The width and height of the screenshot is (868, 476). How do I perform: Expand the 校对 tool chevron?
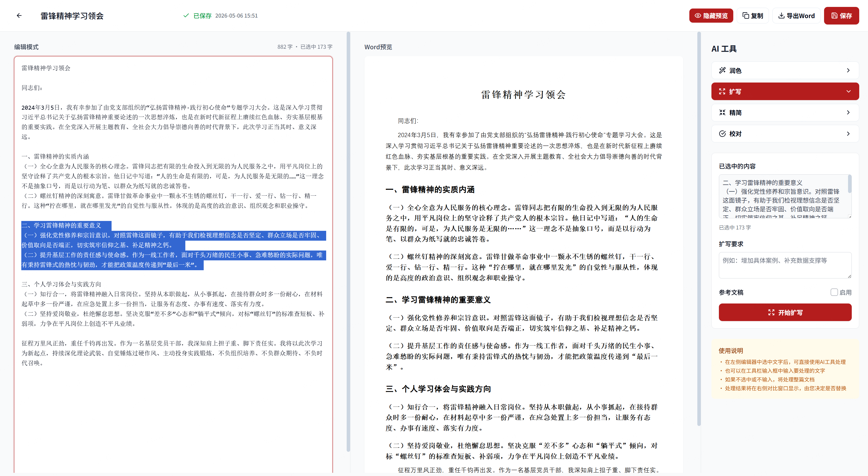pyautogui.click(x=849, y=134)
